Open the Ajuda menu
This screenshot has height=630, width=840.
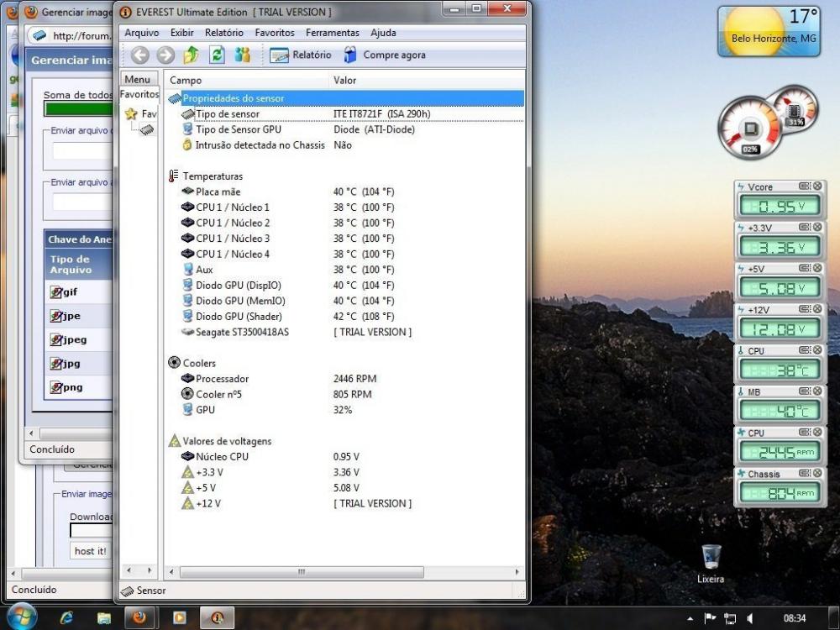pyautogui.click(x=383, y=33)
